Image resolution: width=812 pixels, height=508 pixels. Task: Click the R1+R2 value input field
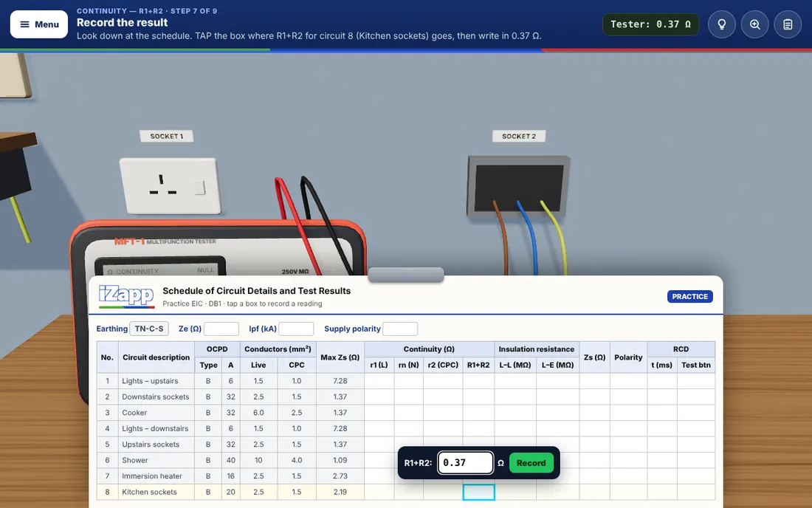pos(465,463)
